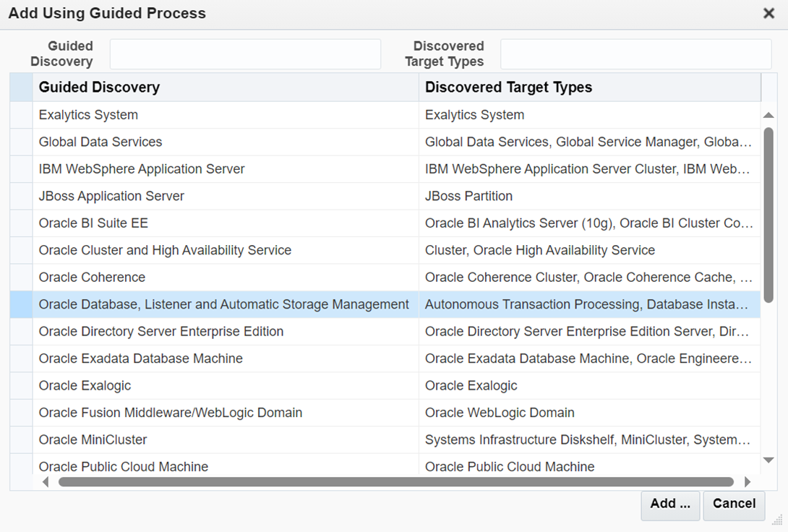788x532 pixels.
Task: Click the vertical scrollbar down arrow
Action: pos(768,460)
